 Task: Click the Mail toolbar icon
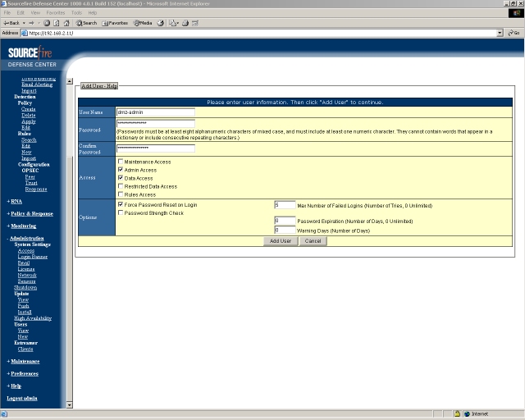click(x=172, y=23)
